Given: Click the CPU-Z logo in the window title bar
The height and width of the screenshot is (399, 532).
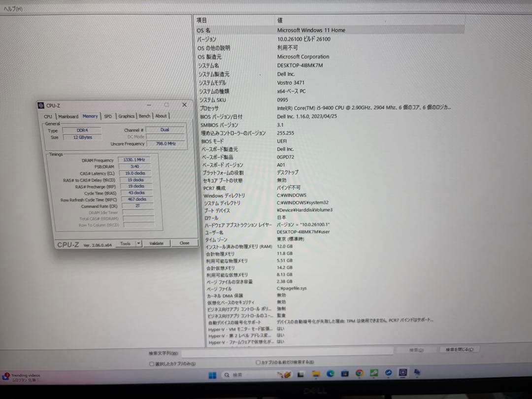Looking at the screenshot, I should [x=40, y=105].
